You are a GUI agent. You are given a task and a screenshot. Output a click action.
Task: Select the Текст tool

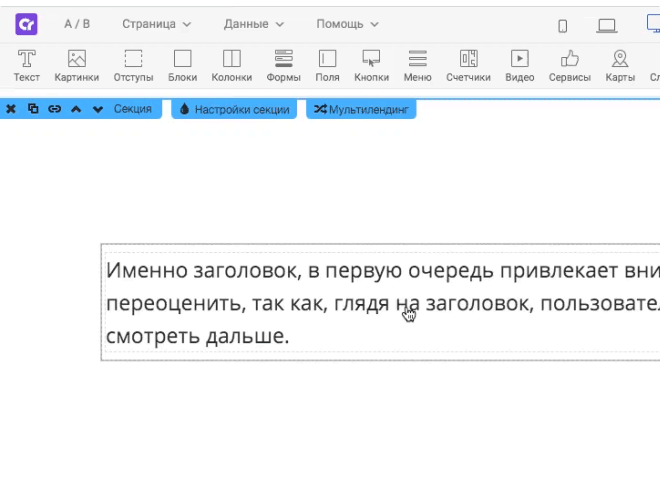pyautogui.click(x=27, y=66)
